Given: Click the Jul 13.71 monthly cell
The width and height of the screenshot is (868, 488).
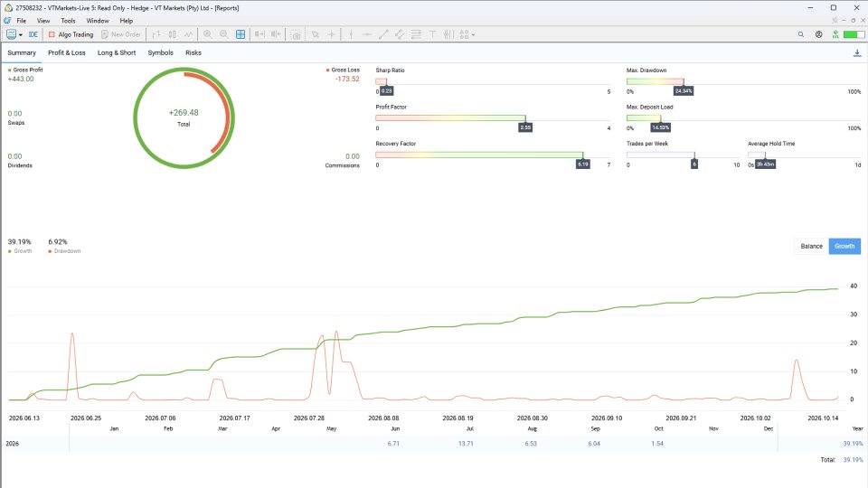Looking at the screenshot, I should (466, 444).
